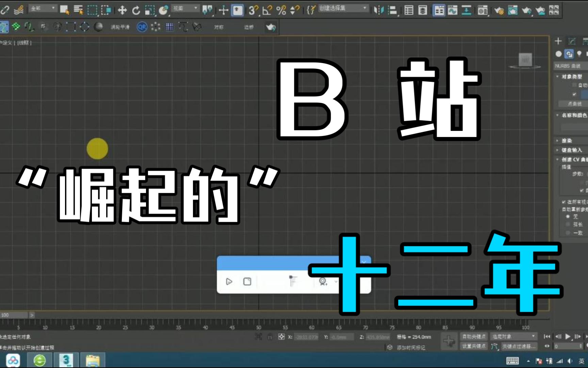This screenshot has width=588, height=368.
Task: Open the 创建选择集 dropdown
Action: 343,9
